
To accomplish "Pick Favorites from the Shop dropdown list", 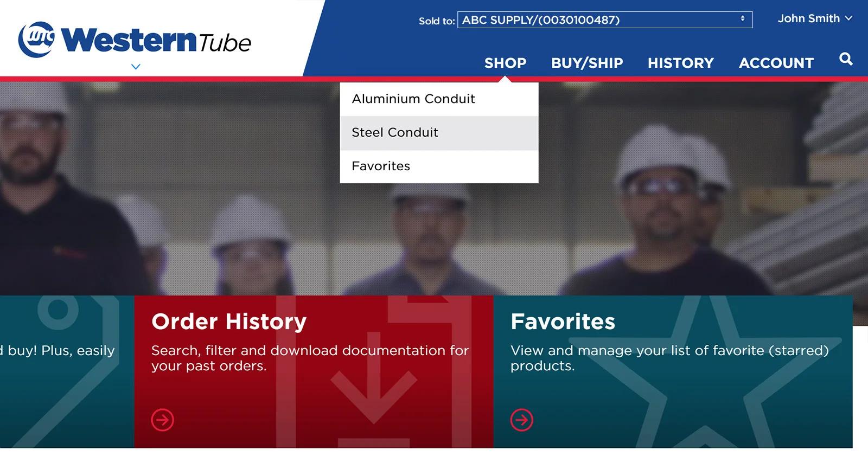I will coord(380,166).
